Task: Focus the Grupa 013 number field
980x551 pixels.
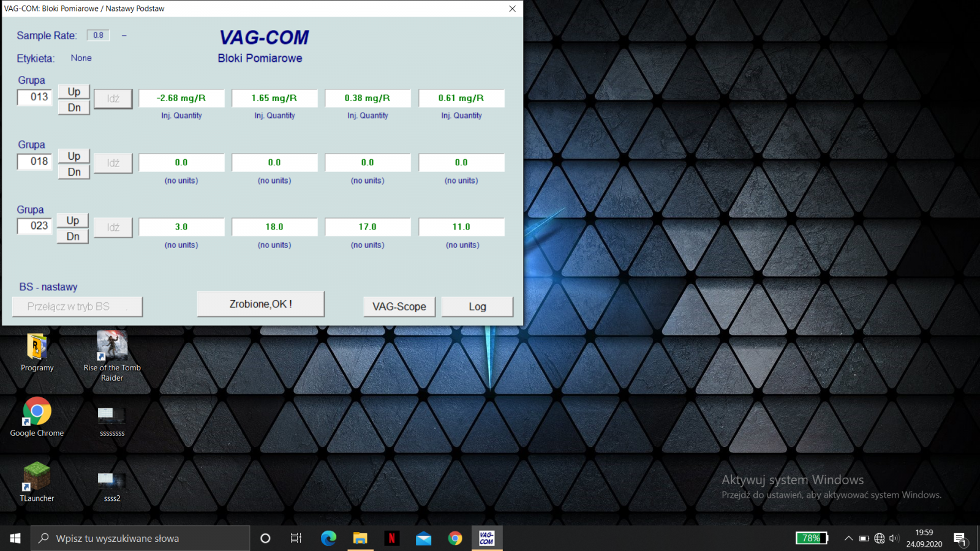Action: 34,97
